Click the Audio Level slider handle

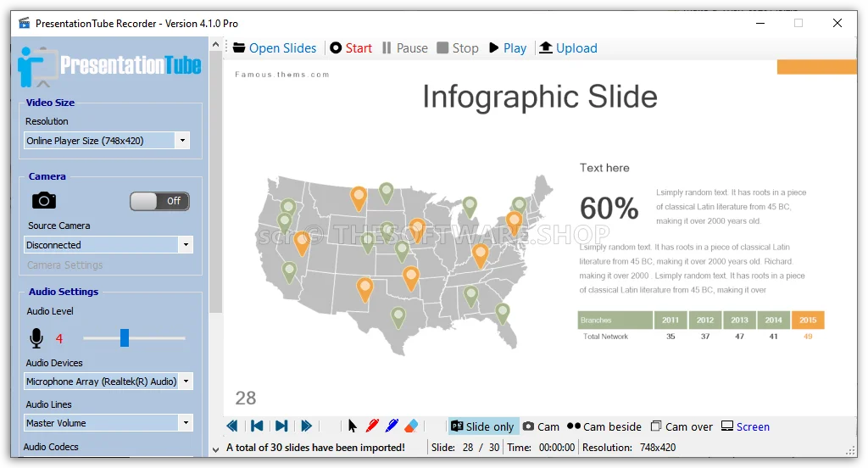(x=125, y=337)
